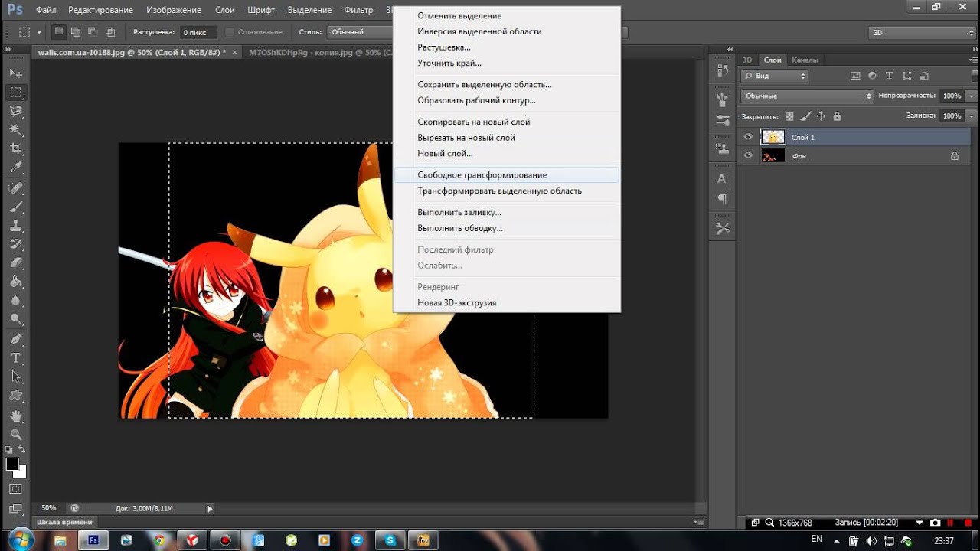The height and width of the screenshot is (551, 980).
Task: Choose Отменить выделение from context menu
Action: point(507,16)
